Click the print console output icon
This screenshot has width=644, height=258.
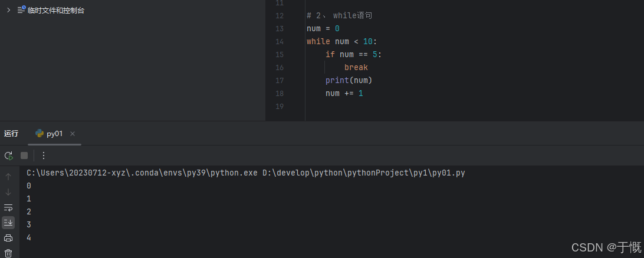[8, 238]
